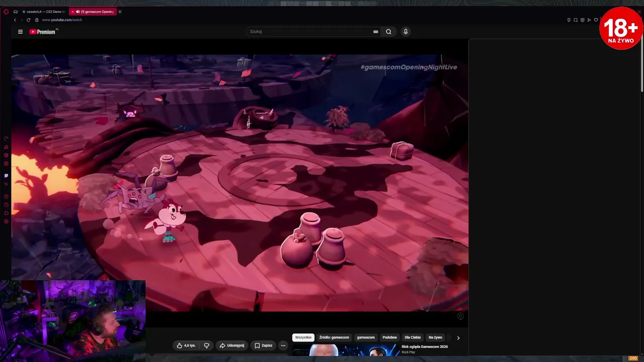Open the Rick ogląda Gamescom 2026 video
This screenshot has width=644, height=362.
coord(424,346)
